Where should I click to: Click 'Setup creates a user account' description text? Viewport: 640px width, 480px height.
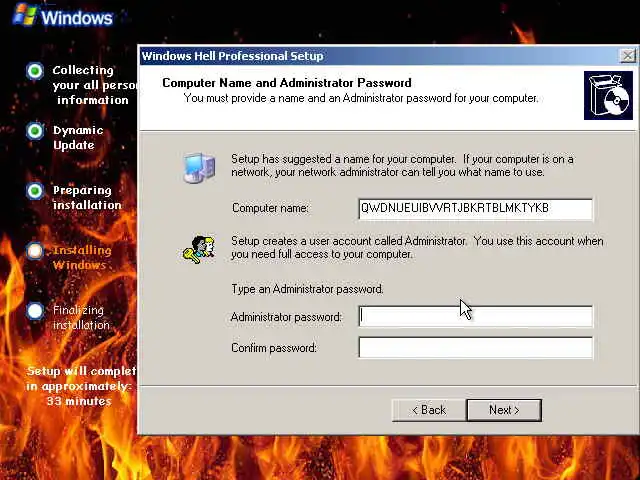point(417,247)
